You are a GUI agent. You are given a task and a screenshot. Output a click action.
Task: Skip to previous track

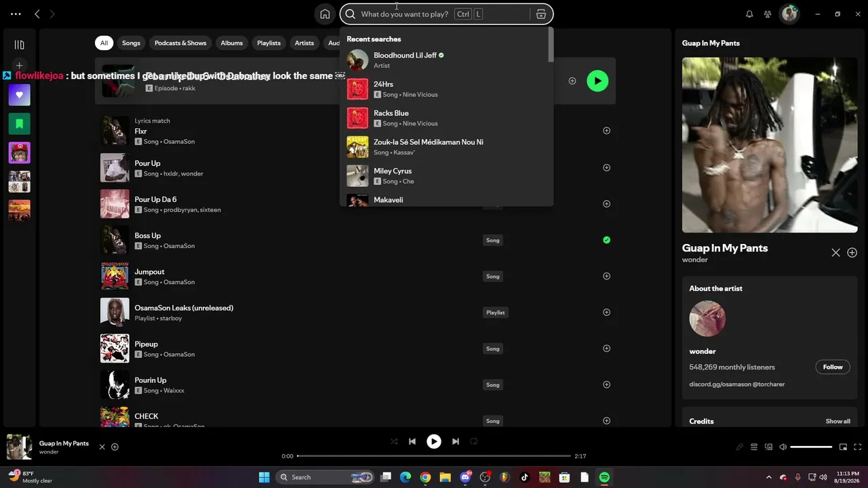tap(412, 441)
